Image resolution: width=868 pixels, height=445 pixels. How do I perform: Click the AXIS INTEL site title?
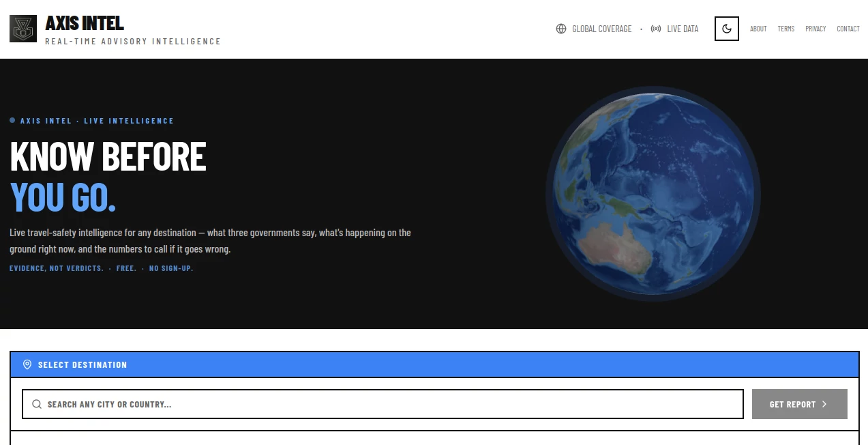[85, 23]
